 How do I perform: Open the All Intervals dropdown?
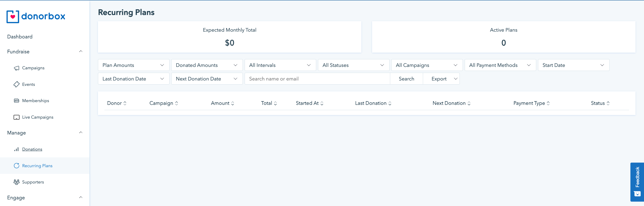(280, 65)
